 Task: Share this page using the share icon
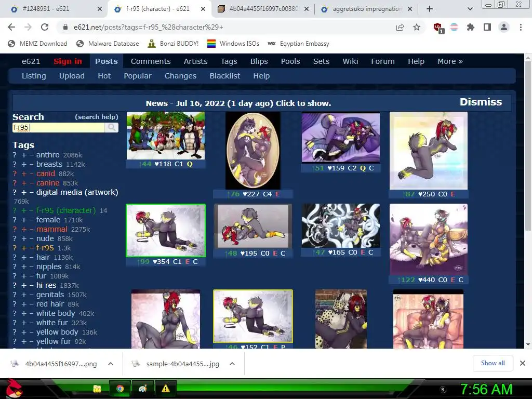(400, 27)
